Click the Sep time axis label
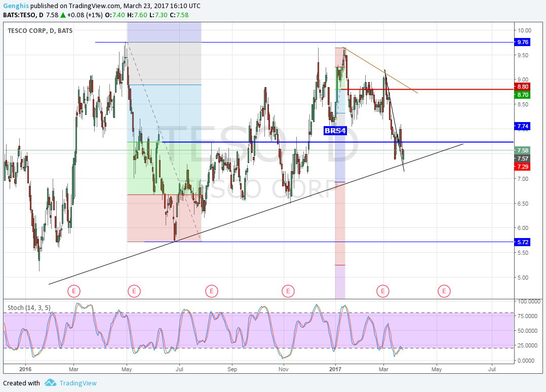The image size is (546, 392). (x=232, y=369)
